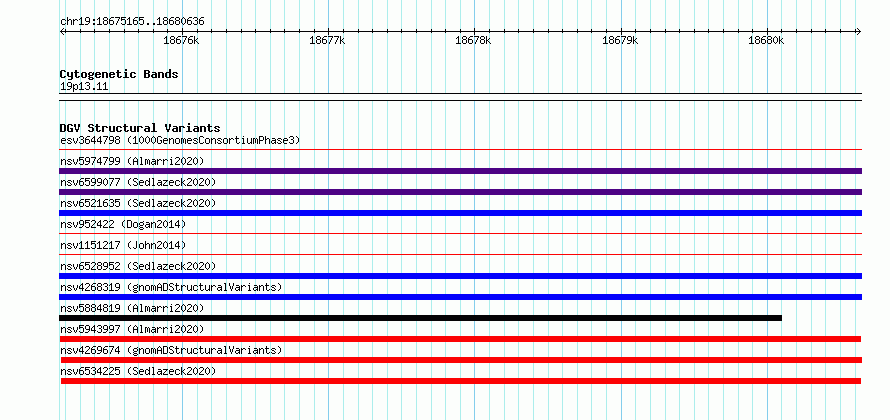Click the red bar under nsv6534225
This screenshot has width=890, height=420.
coord(461,381)
